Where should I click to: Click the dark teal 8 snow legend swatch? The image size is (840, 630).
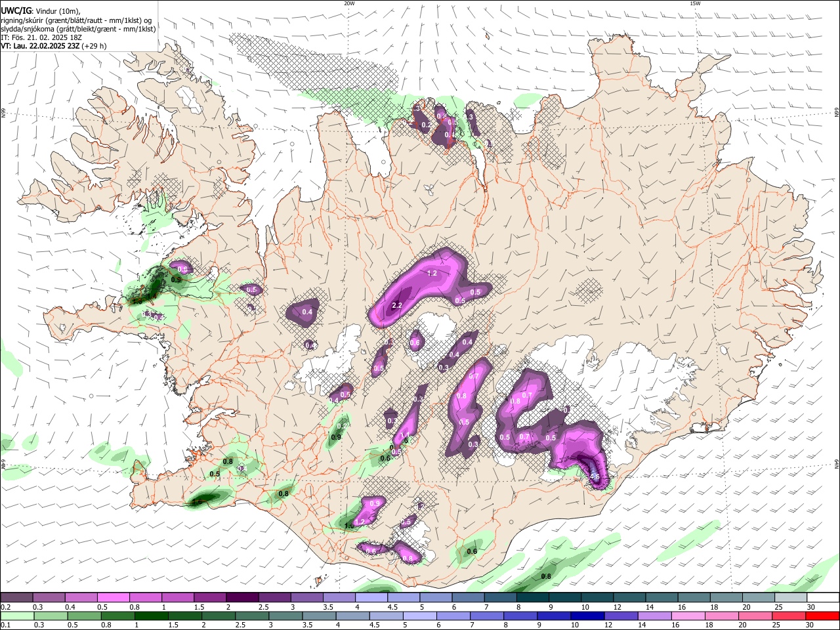(x=532, y=597)
